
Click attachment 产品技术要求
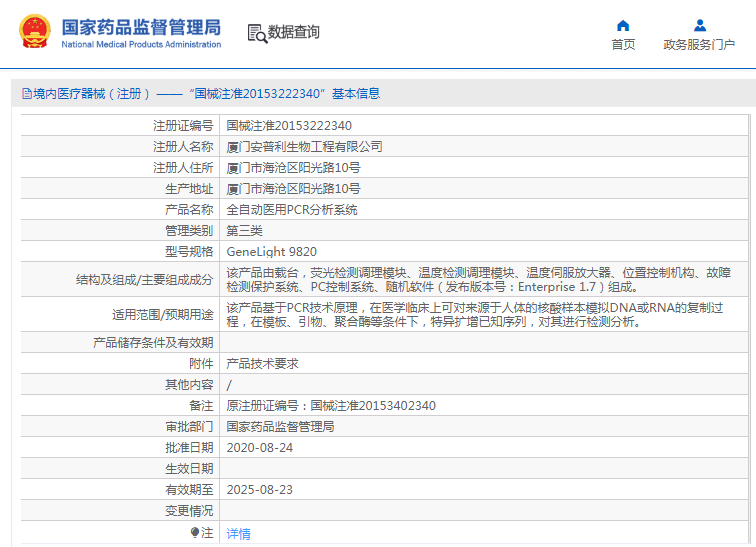[263, 363]
